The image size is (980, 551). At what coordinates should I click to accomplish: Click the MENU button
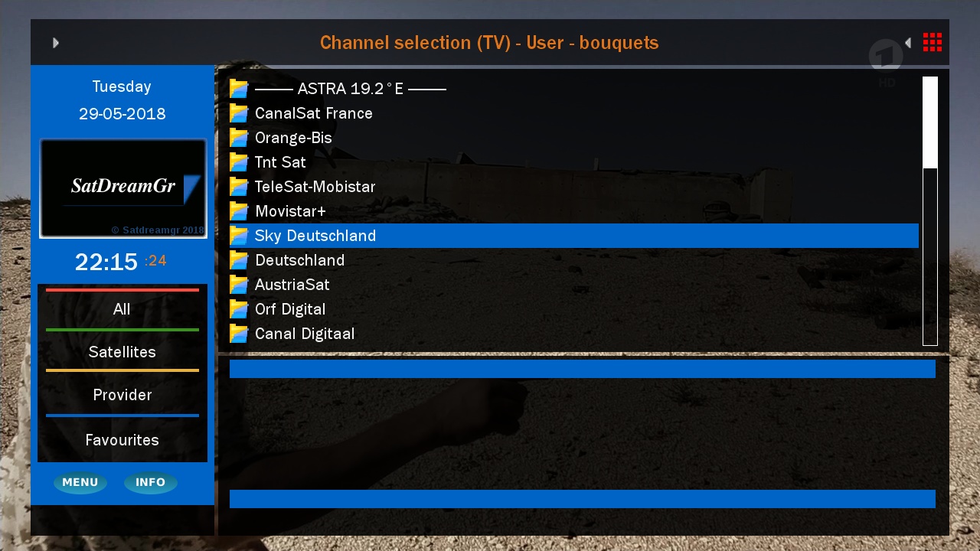tap(80, 482)
